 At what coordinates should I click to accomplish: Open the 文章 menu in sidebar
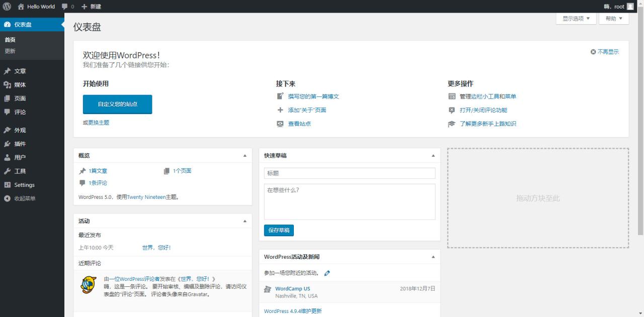pyautogui.click(x=20, y=71)
